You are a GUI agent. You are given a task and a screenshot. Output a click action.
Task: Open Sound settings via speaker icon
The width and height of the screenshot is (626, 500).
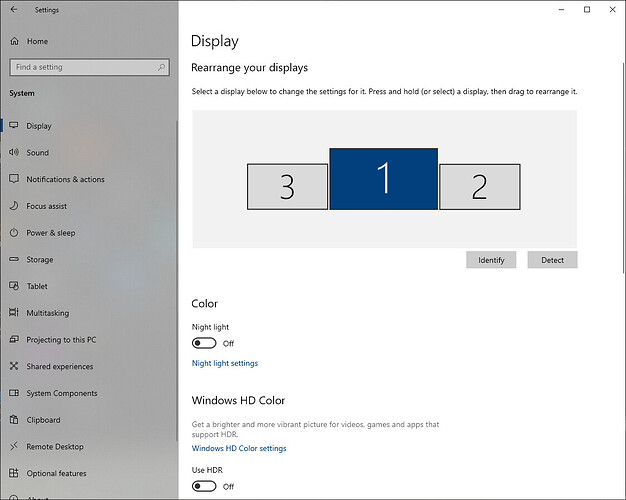[x=14, y=153]
